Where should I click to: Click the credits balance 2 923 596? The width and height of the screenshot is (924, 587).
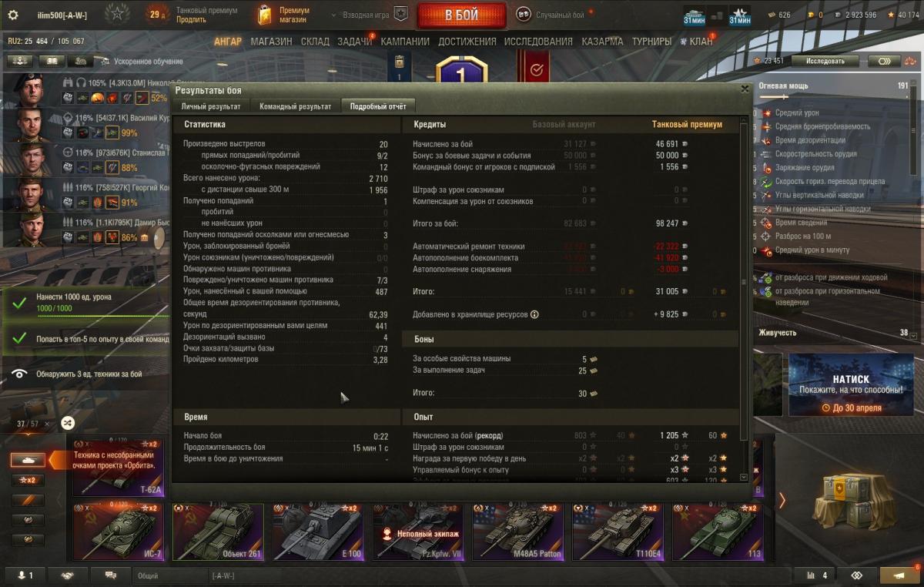pos(855,15)
